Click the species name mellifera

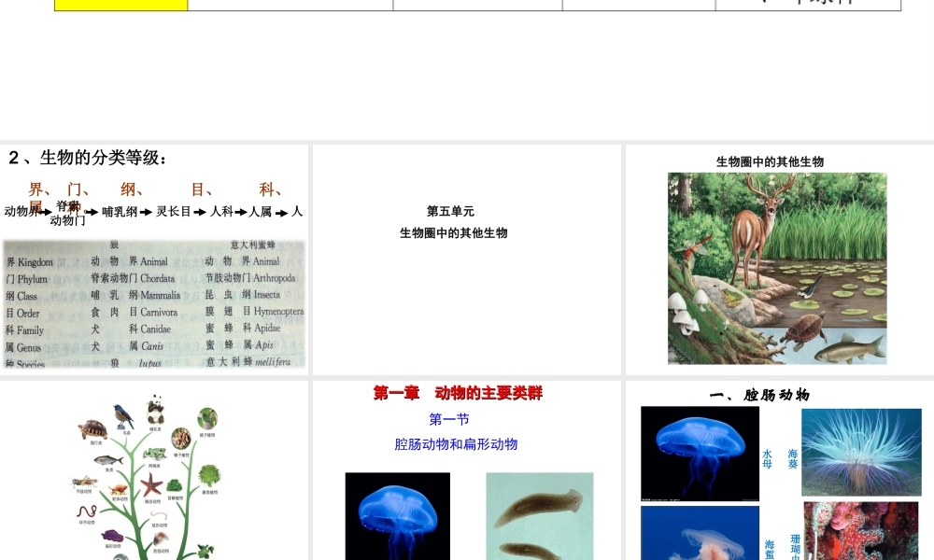tap(273, 362)
